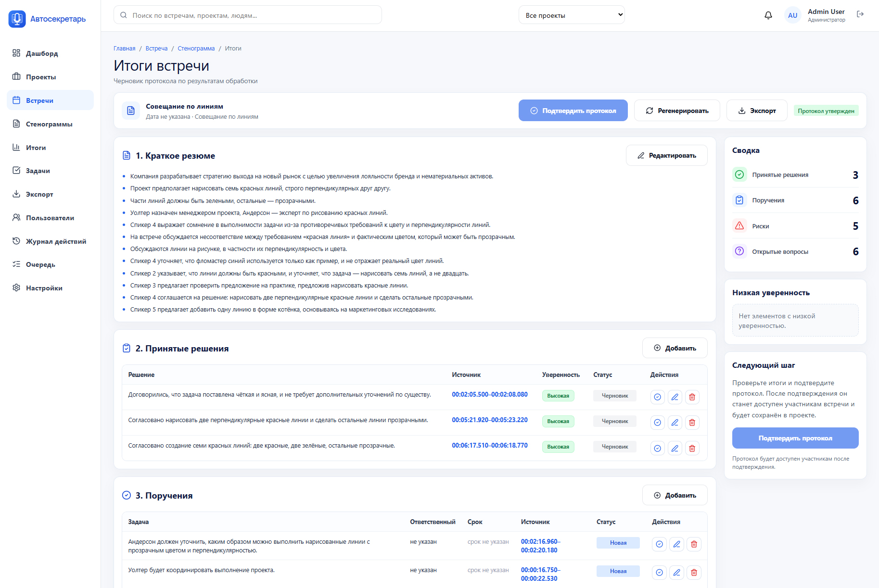Open source timestamp 00:02:16.960–00:02:20.180
The height and width of the screenshot is (588, 879).
(x=541, y=546)
